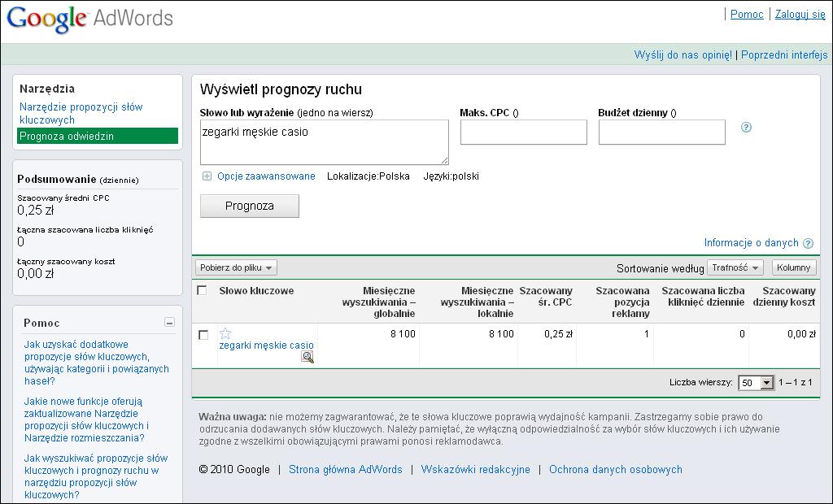Click Szacowana pozycja reklamy column header
This screenshot has width=833, height=504.
622,302
